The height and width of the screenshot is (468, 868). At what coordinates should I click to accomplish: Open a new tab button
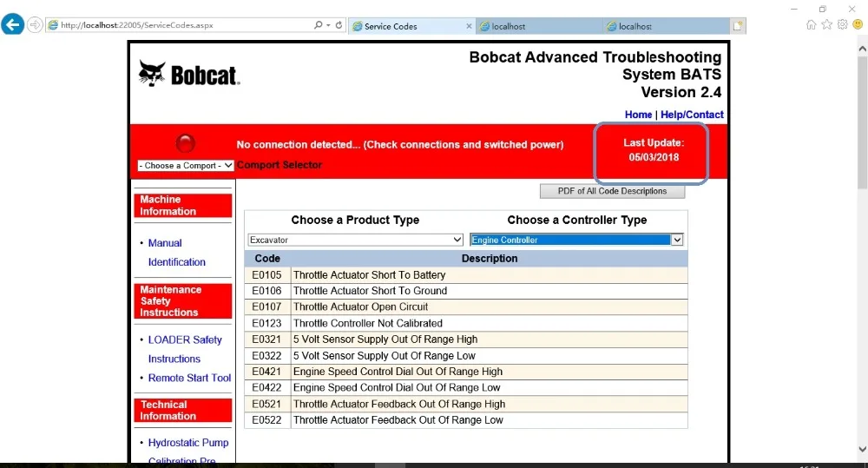click(x=738, y=26)
